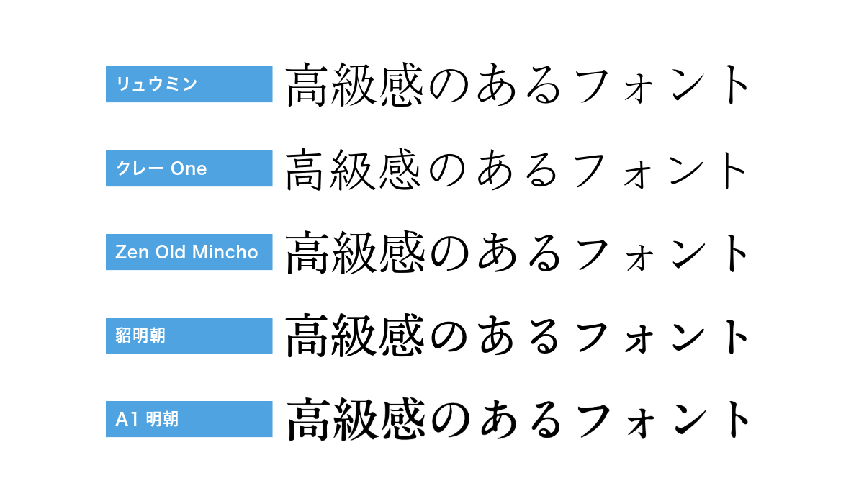This screenshot has height=504, width=864.
Task: Choose the 貂明朝 blue label
Action: click(x=189, y=336)
